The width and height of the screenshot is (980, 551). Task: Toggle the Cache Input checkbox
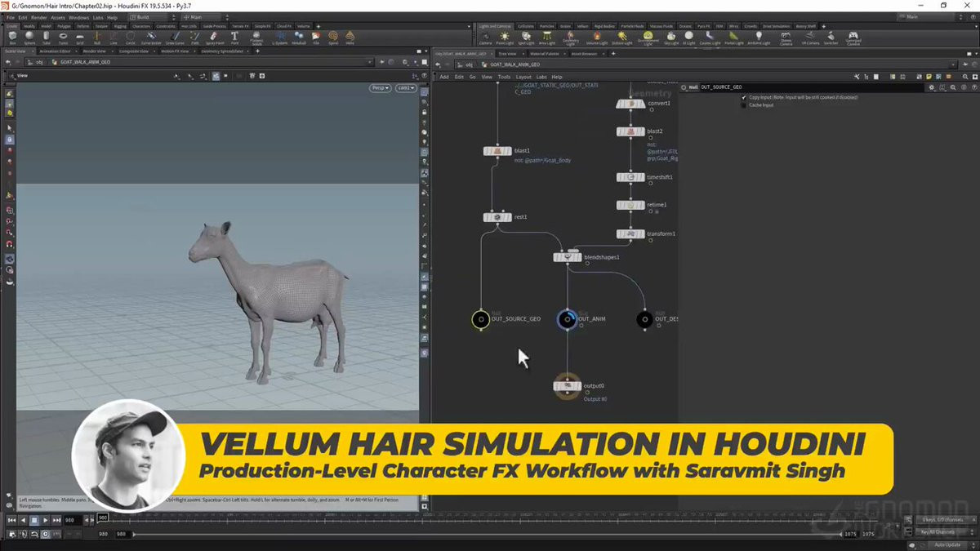tap(744, 104)
